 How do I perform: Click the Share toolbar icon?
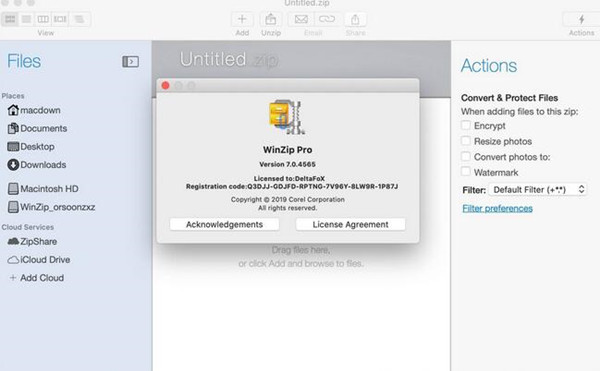pos(355,19)
